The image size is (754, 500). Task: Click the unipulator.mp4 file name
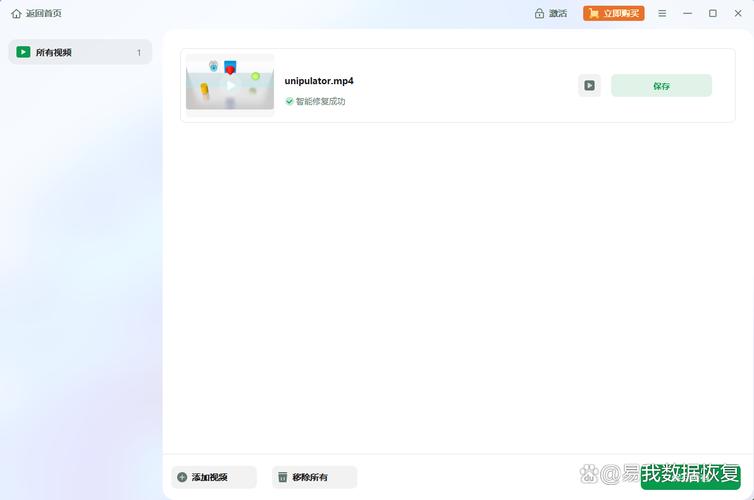click(x=319, y=81)
